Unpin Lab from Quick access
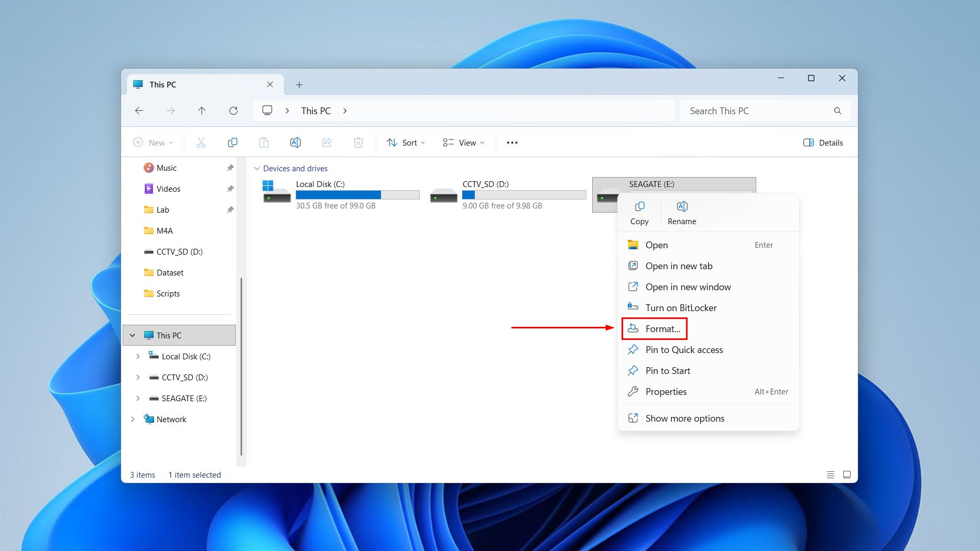 tap(230, 210)
